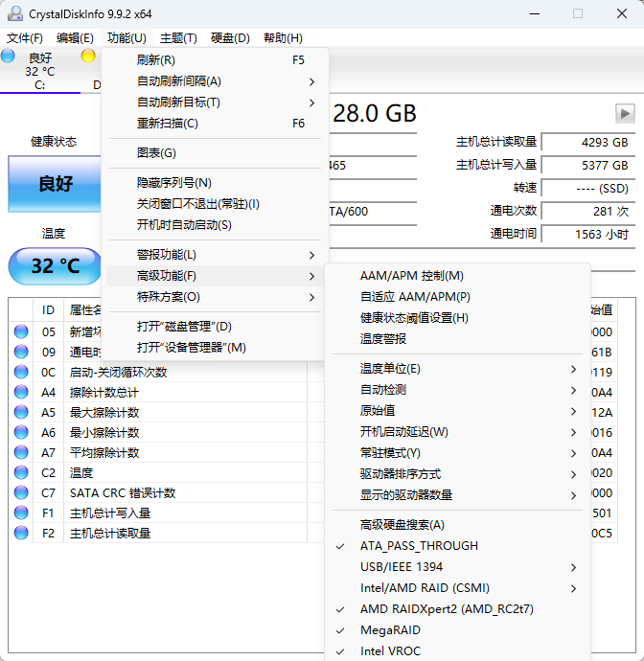This screenshot has height=661, width=644.
Task: Click the status orb in row A5
Action: pyautogui.click(x=21, y=412)
